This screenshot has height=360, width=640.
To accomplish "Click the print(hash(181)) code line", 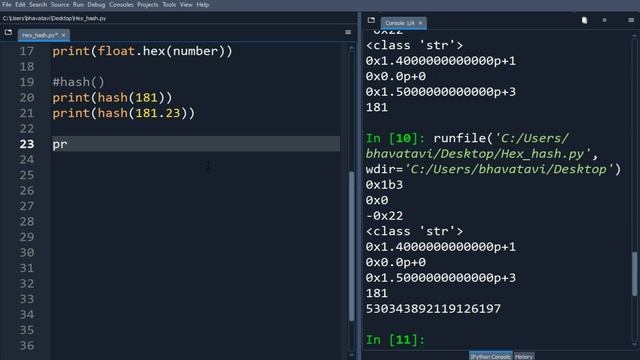I will click(112, 98).
